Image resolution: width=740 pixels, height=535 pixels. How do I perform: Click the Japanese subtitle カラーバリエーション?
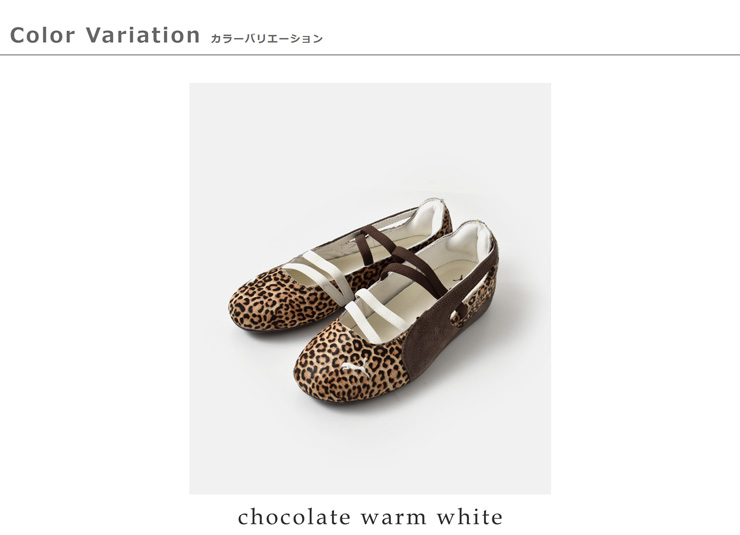(x=267, y=39)
